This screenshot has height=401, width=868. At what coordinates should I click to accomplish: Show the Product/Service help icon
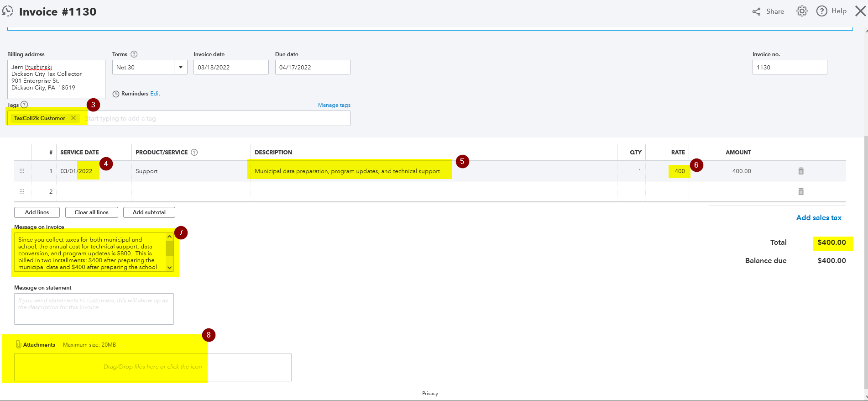pos(194,152)
